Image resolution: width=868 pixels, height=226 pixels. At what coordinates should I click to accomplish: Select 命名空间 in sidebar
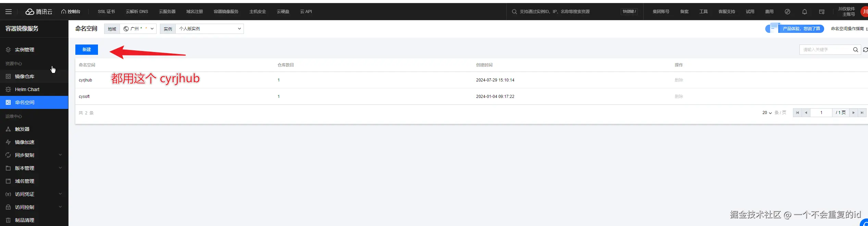pos(34,102)
